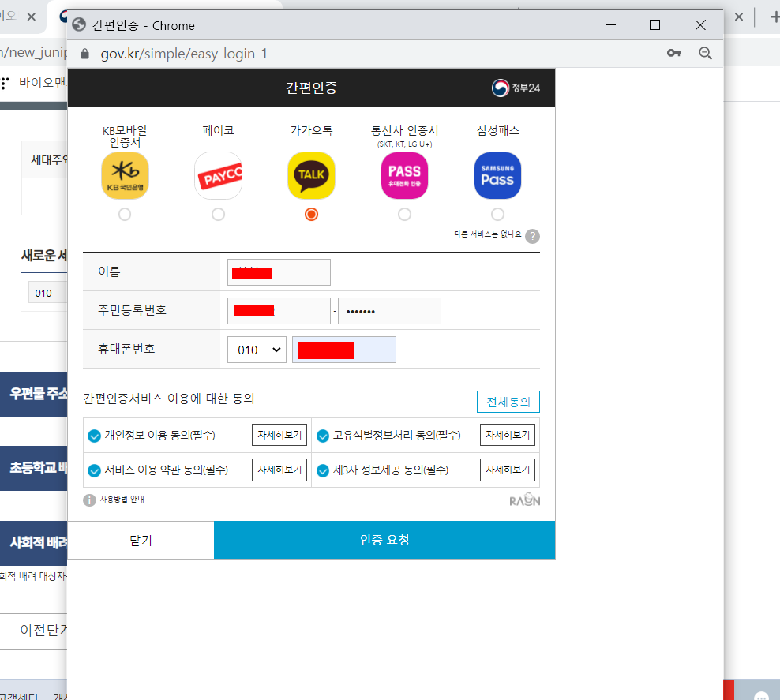Click the 사회적 배려 section in background page
780x700 pixels.
(34, 543)
